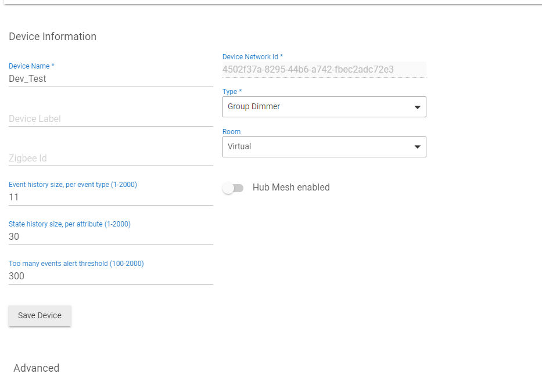Click the Room dropdown arrow icon

click(417, 147)
